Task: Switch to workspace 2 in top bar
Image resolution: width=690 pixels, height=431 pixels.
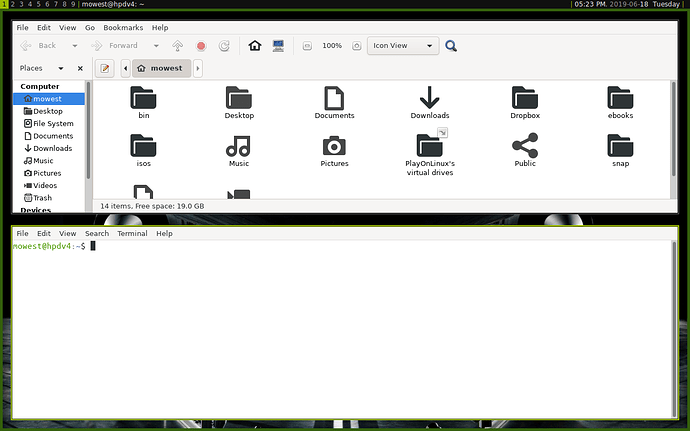Action: pyautogui.click(x=12, y=4)
